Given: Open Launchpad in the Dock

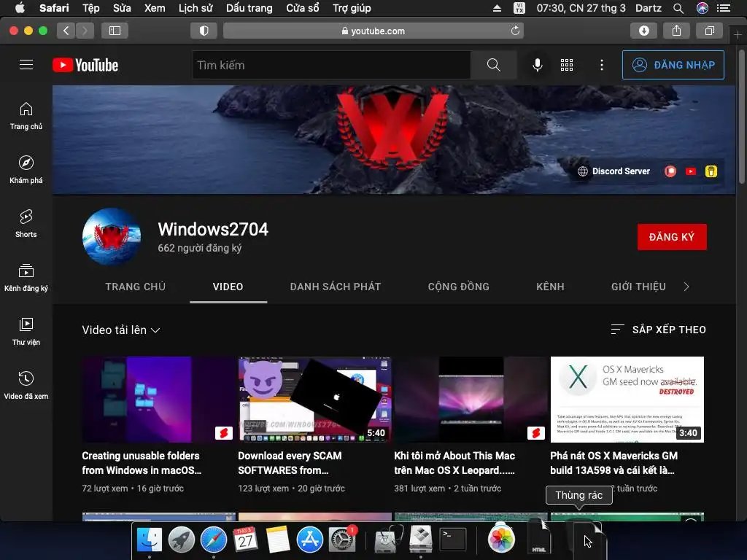Looking at the screenshot, I should tap(182, 540).
